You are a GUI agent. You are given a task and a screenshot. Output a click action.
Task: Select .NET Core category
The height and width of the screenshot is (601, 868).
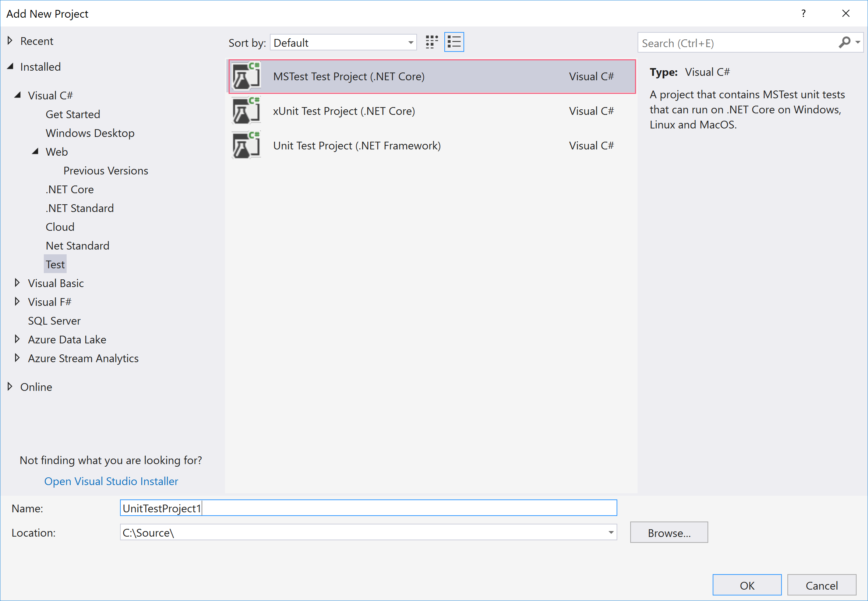[x=70, y=190]
